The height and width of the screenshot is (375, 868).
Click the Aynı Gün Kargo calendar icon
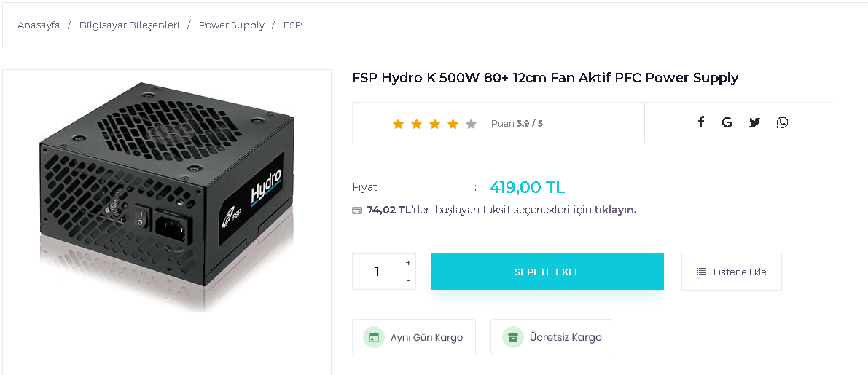tap(374, 337)
